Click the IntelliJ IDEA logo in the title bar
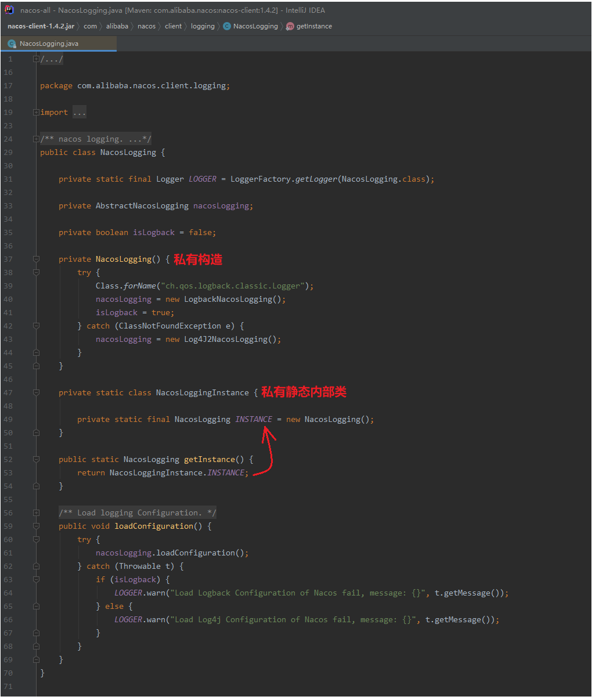 tap(9, 10)
